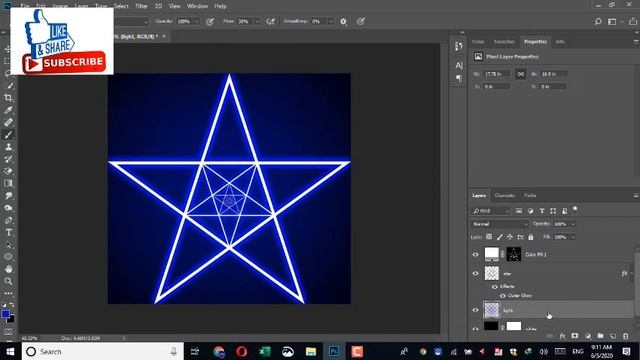Select the Eyedropper tool
Screen dimensions: 640x360
point(8,110)
